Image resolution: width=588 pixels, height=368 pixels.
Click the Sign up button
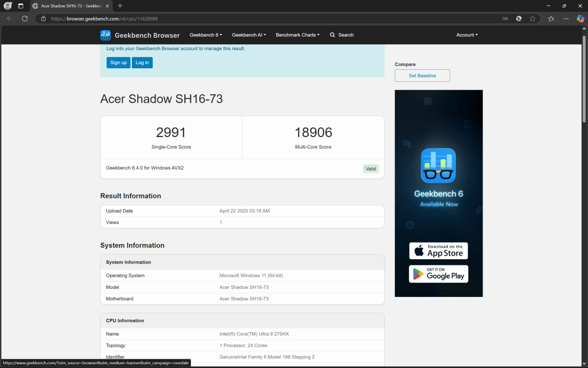point(118,63)
